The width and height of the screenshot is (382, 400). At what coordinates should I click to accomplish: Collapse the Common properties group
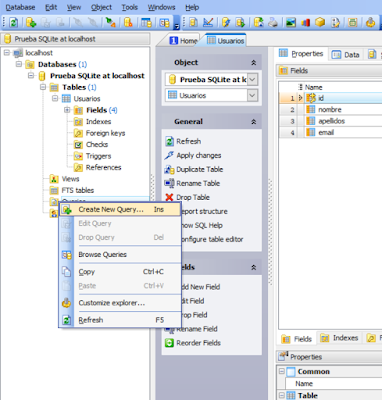click(282, 371)
